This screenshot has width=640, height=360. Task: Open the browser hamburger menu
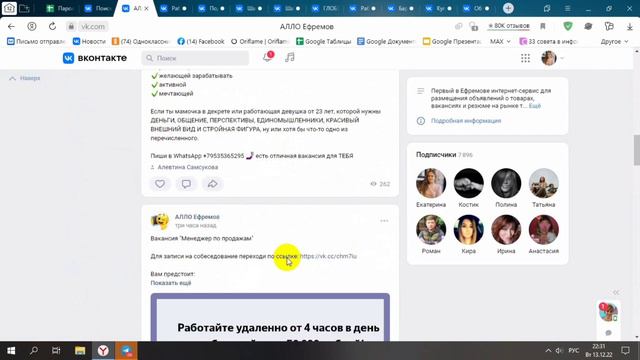click(567, 8)
